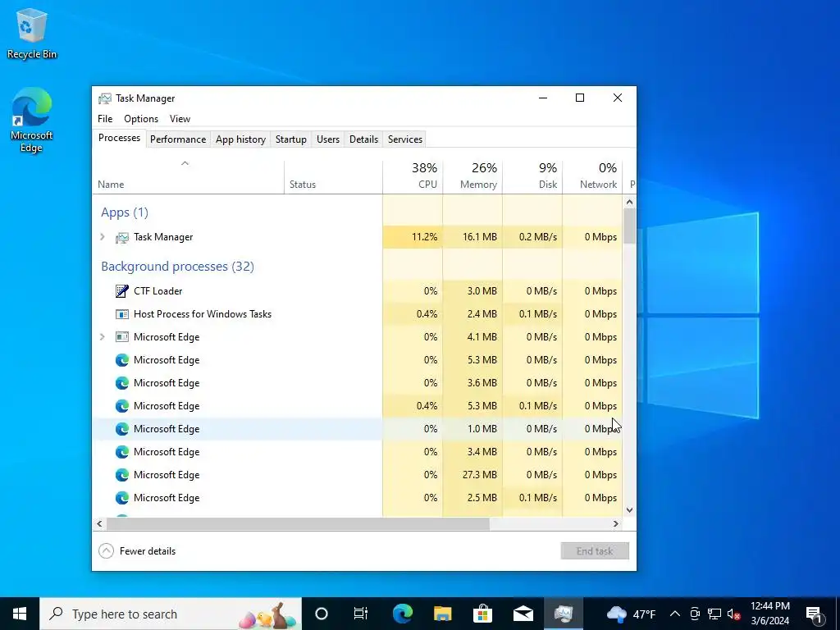Open the network status tray icon
The width and height of the screenshot is (840, 630).
714,614
